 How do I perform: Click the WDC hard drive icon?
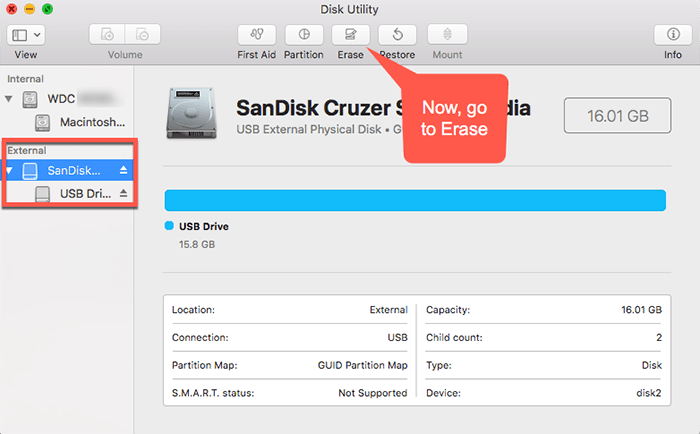(30, 99)
